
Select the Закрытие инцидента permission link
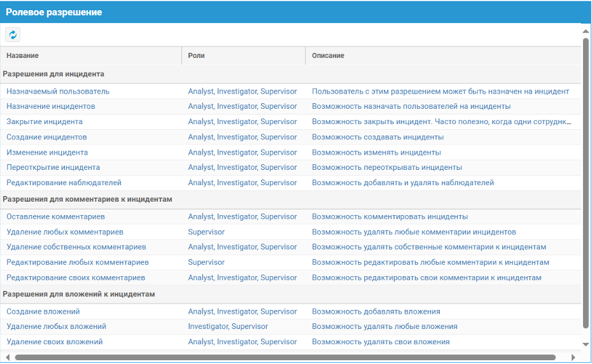45,122
